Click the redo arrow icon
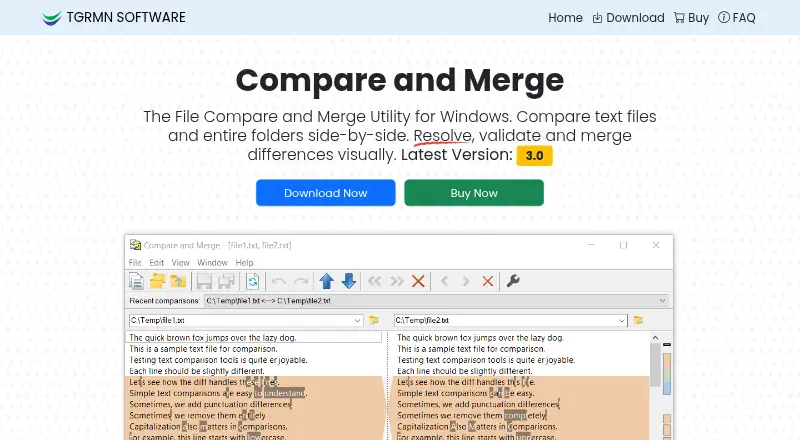Screen dimensions: 800x440 tap(301, 281)
